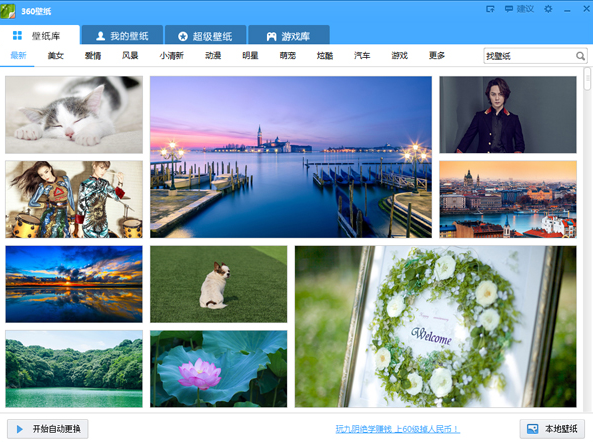This screenshot has width=593, height=442.
Task: Open the blue promotional link at bottom
Action: click(x=397, y=429)
